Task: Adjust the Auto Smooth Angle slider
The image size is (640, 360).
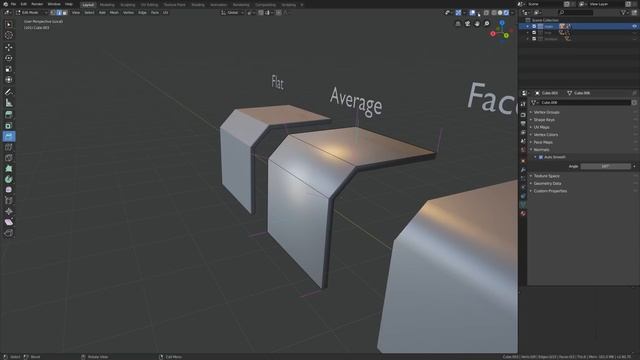Action: click(x=606, y=167)
